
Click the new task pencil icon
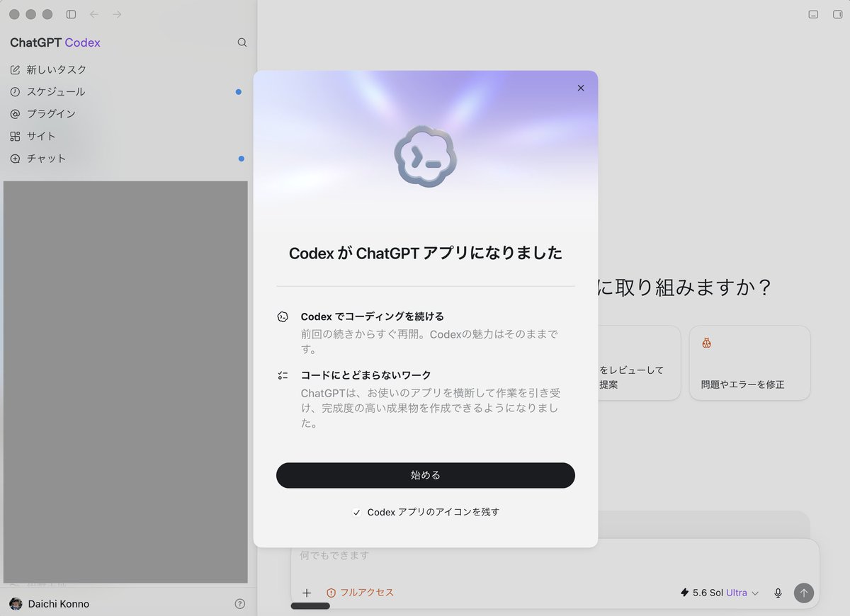click(16, 69)
